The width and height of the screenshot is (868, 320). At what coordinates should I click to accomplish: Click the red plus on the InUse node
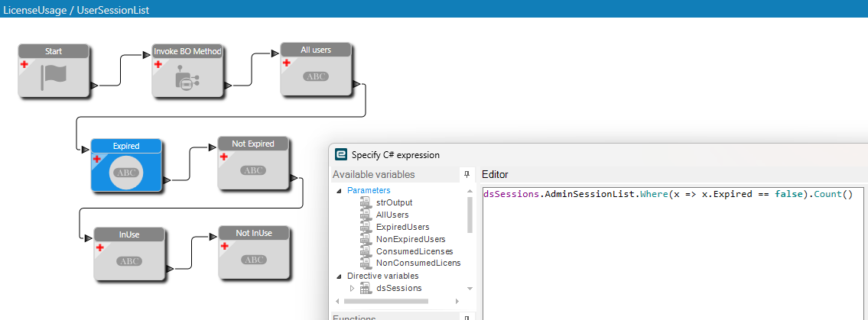pyautogui.click(x=99, y=247)
